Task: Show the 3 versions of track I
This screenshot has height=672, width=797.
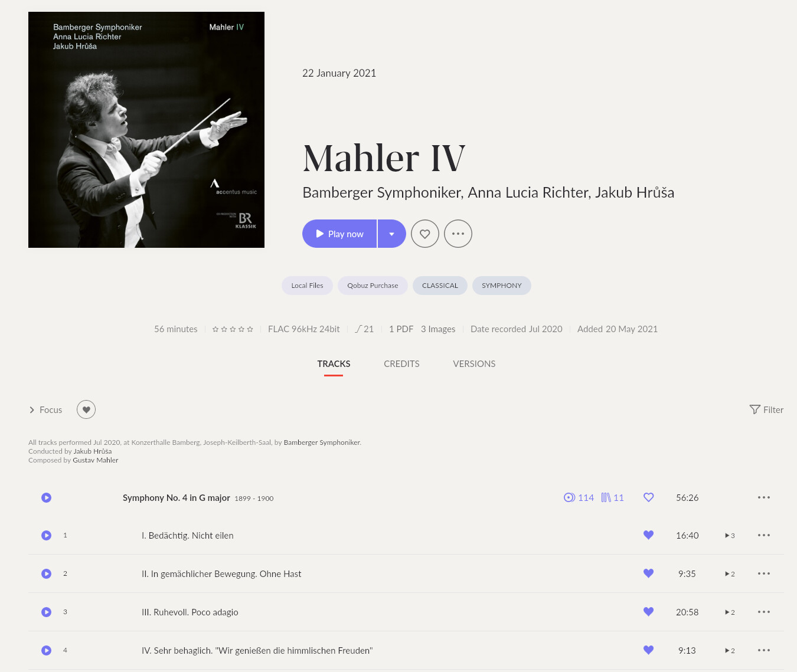Action: point(730,536)
